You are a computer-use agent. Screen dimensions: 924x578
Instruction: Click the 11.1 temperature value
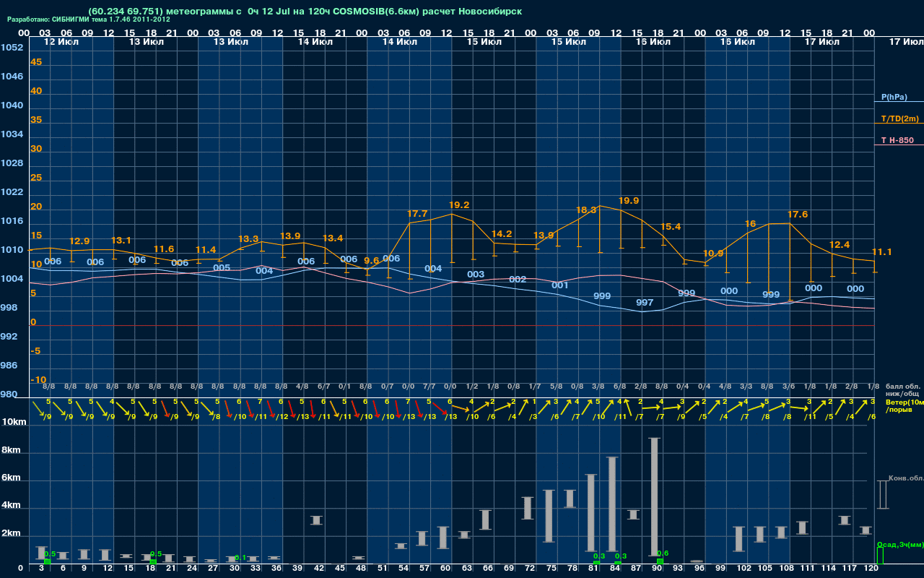pyautogui.click(x=882, y=252)
